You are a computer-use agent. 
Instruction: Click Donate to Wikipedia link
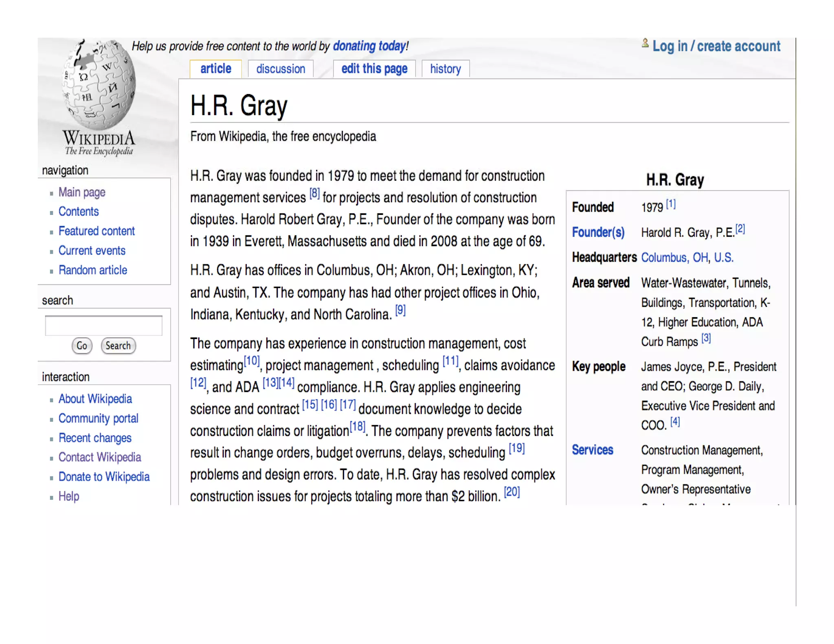[x=104, y=477]
